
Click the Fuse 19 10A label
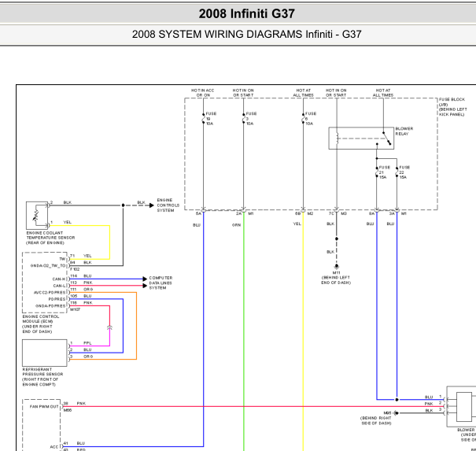point(211,118)
